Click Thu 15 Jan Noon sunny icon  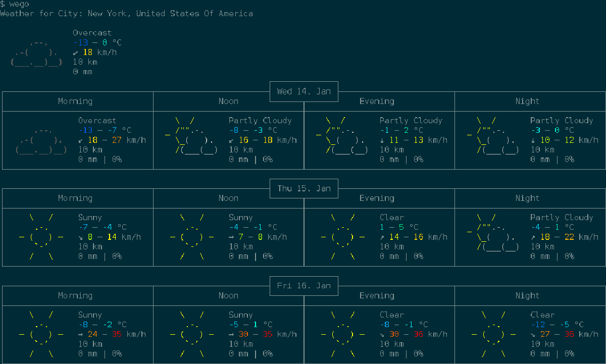[x=192, y=237]
